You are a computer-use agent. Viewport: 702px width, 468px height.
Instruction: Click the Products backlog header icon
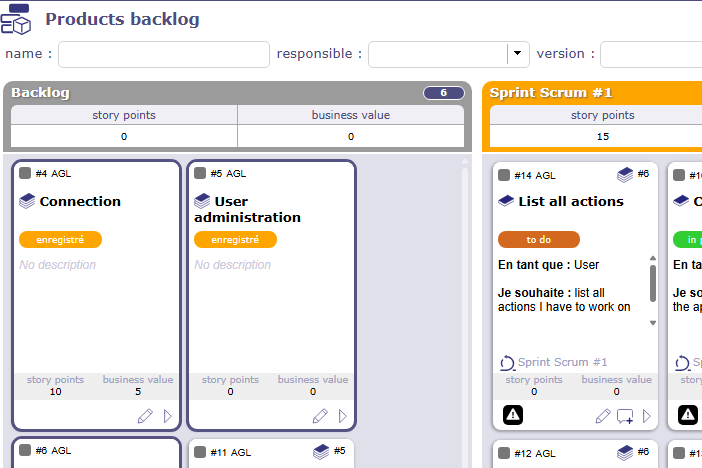tap(16, 19)
